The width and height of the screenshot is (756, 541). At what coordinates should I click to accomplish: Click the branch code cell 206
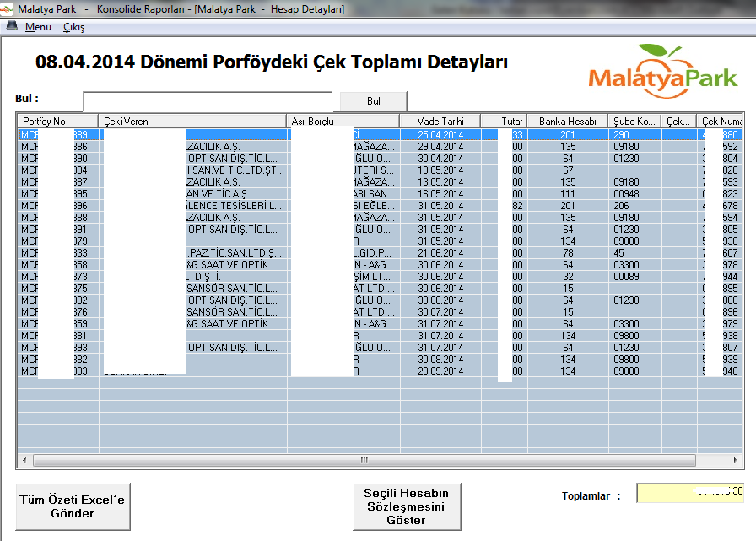621,205
